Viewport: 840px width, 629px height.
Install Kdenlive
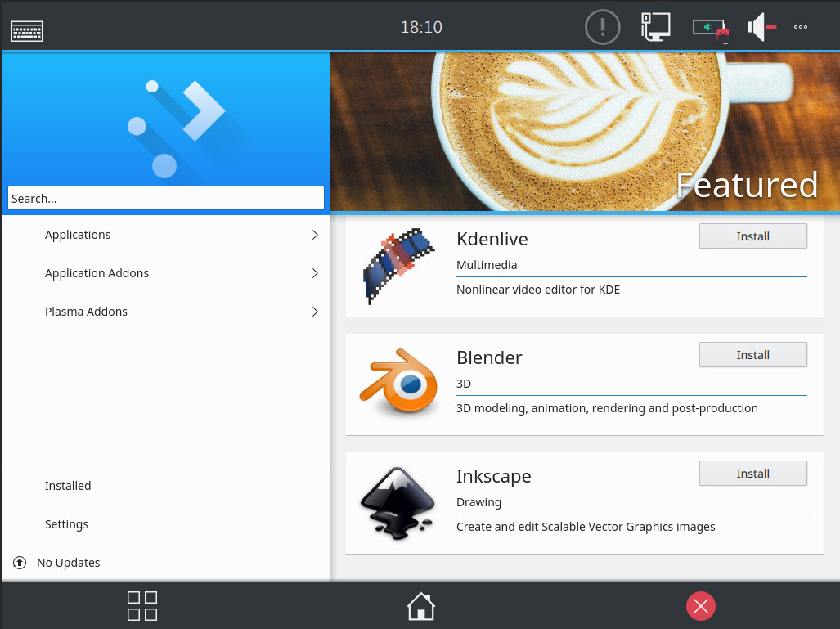(752, 236)
